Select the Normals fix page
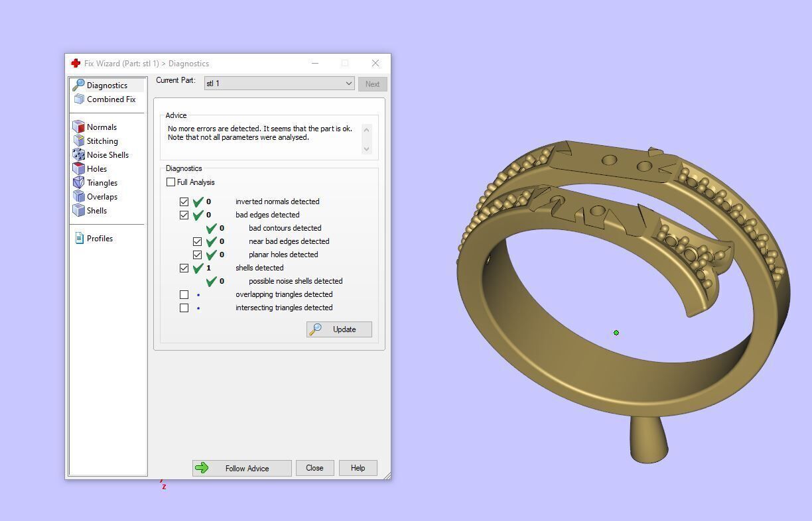 pyautogui.click(x=101, y=127)
